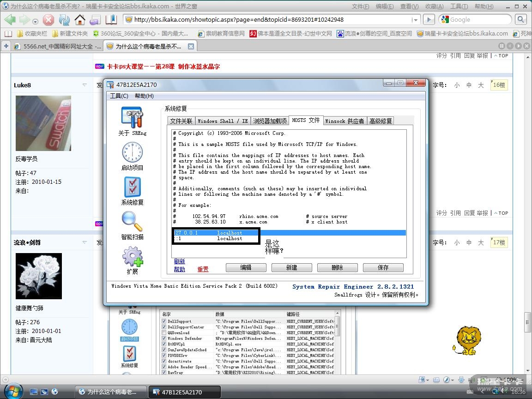
Task: Open the 系统修复 checklist icon
Action: 132,187
